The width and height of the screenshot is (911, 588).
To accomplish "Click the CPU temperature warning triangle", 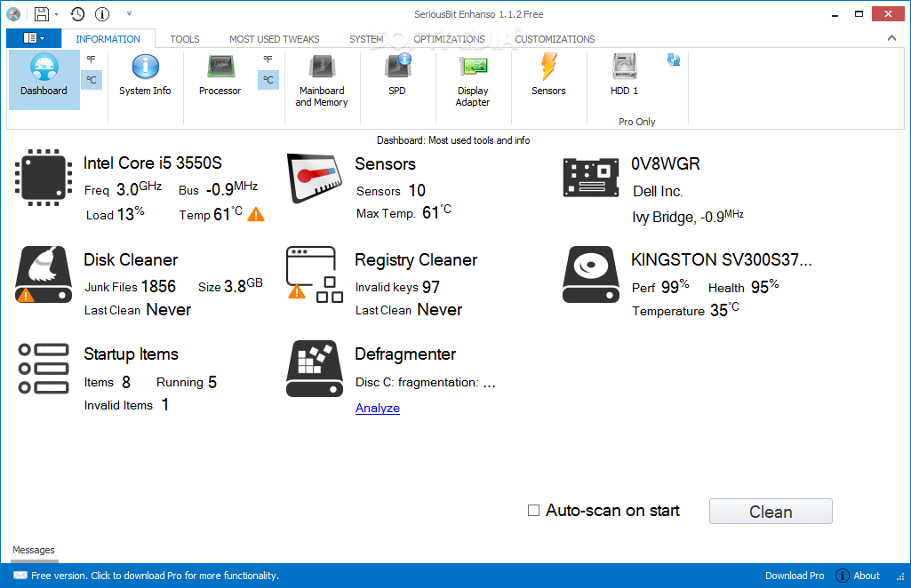I will pyautogui.click(x=256, y=215).
